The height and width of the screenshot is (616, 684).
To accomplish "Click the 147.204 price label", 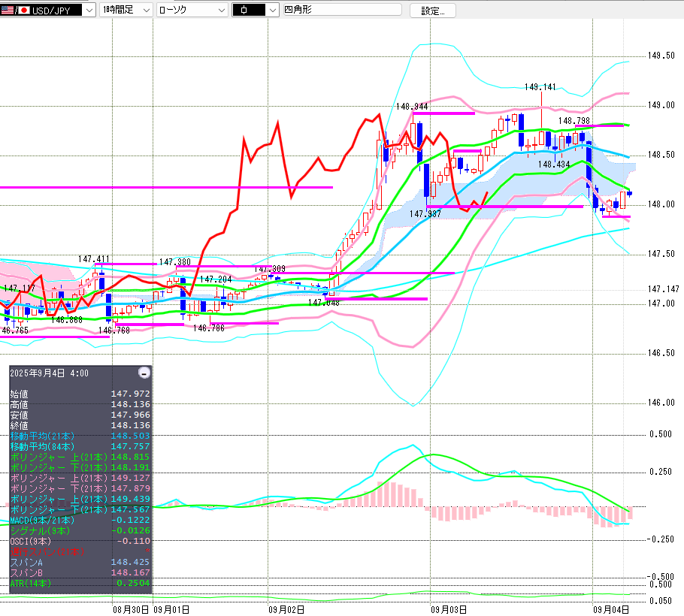I will tap(216, 279).
